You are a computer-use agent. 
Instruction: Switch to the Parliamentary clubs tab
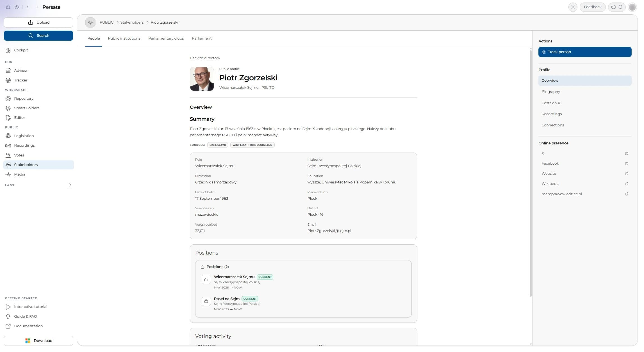[166, 38]
